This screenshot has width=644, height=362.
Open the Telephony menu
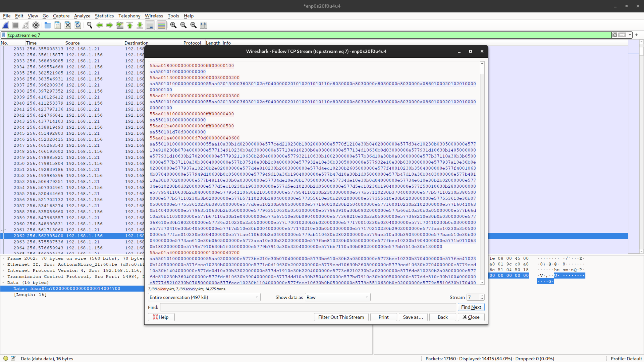pyautogui.click(x=129, y=16)
